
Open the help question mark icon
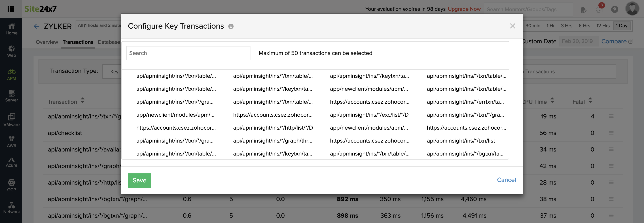[615, 9]
